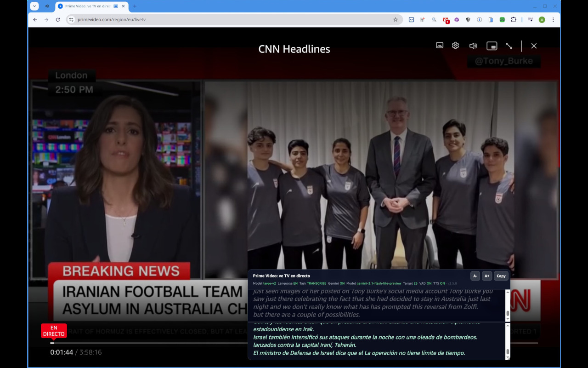Viewport: 588px width, 368px height.
Task: Click the picture-in-picture indicator on the tab
Action: (x=116, y=6)
